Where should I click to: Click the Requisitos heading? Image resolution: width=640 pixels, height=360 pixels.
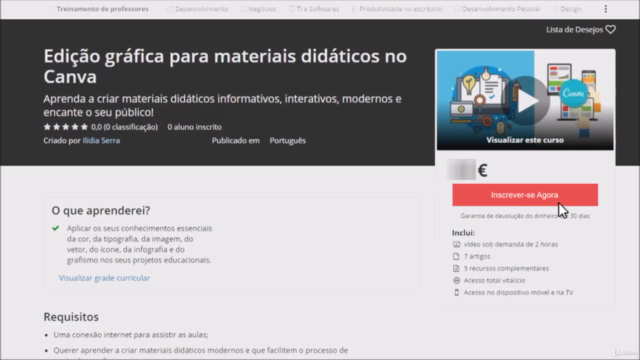coord(71,317)
